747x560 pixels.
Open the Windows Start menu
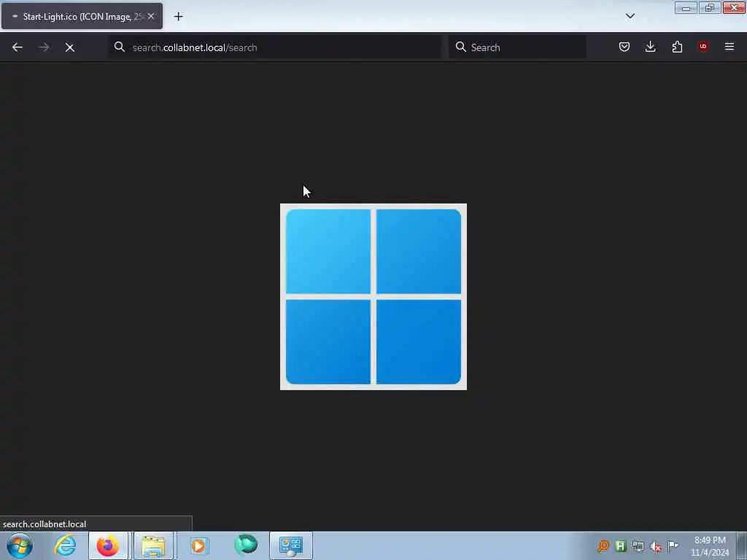pos(20,545)
